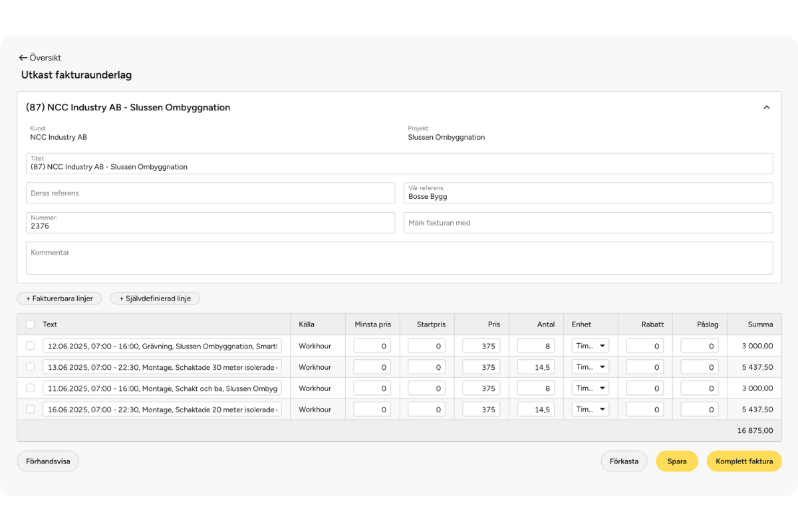
Task: Open Enhet dropdown in the 11.06.2025 row
Action: [x=591, y=388]
